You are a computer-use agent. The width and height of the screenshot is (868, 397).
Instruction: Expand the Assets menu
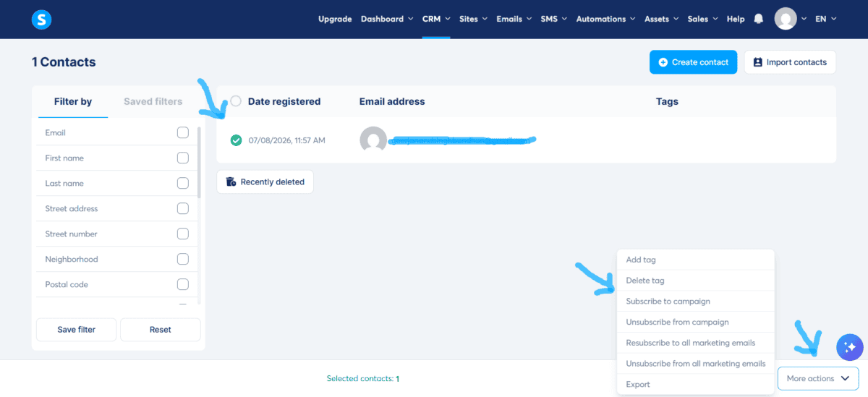[661, 19]
